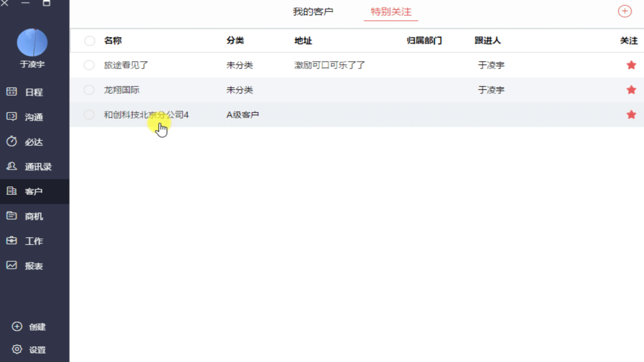Open the 报表 reports chart icon
This screenshot has height=362, width=644.
12,265
